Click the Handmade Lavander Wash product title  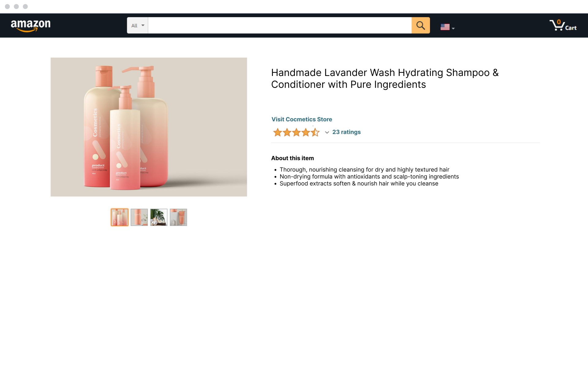pos(385,78)
